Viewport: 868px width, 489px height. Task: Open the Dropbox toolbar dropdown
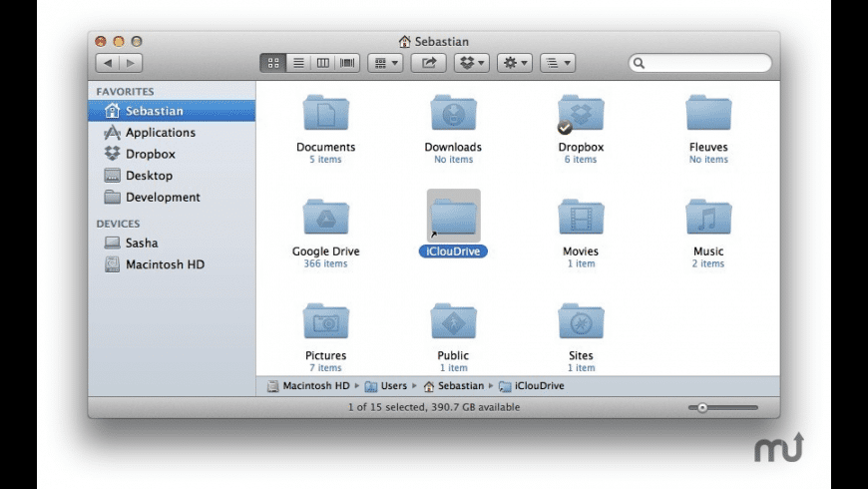pos(472,63)
